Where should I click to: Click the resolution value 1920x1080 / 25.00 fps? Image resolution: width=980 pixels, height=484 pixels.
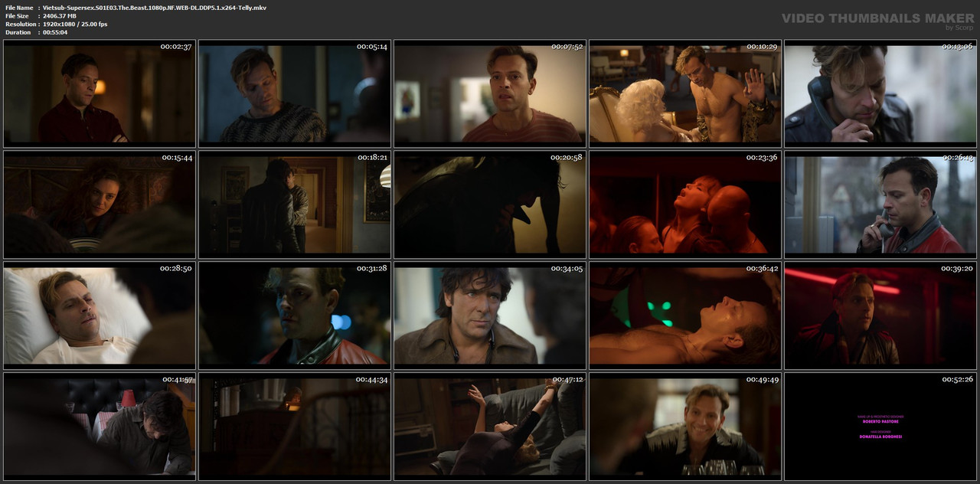pyautogui.click(x=75, y=24)
